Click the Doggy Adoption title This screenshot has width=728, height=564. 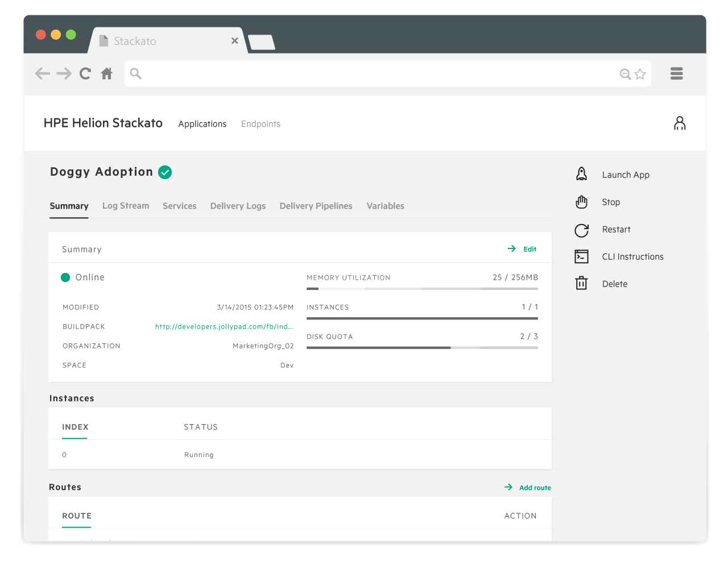pyautogui.click(x=101, y=172)
